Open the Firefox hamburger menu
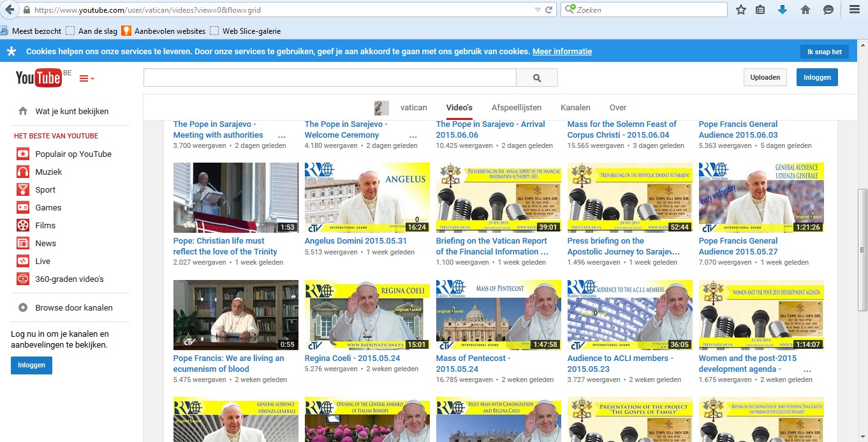 (x=855, y=10)
